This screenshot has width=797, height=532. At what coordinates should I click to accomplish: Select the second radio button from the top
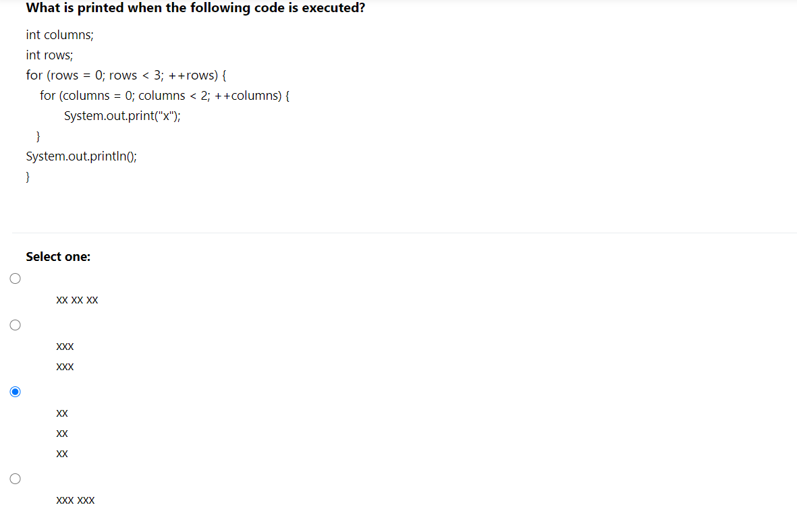pos(15,324)
